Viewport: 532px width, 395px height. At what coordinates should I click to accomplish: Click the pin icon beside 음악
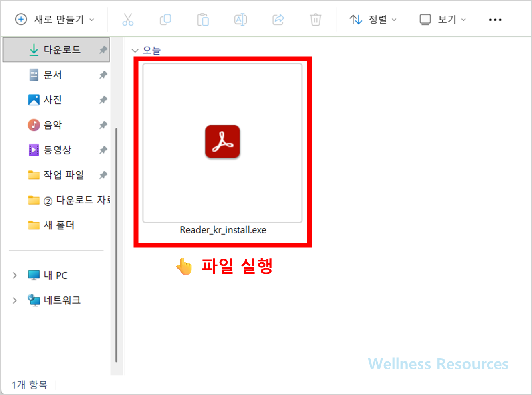(x=103, y=125)
